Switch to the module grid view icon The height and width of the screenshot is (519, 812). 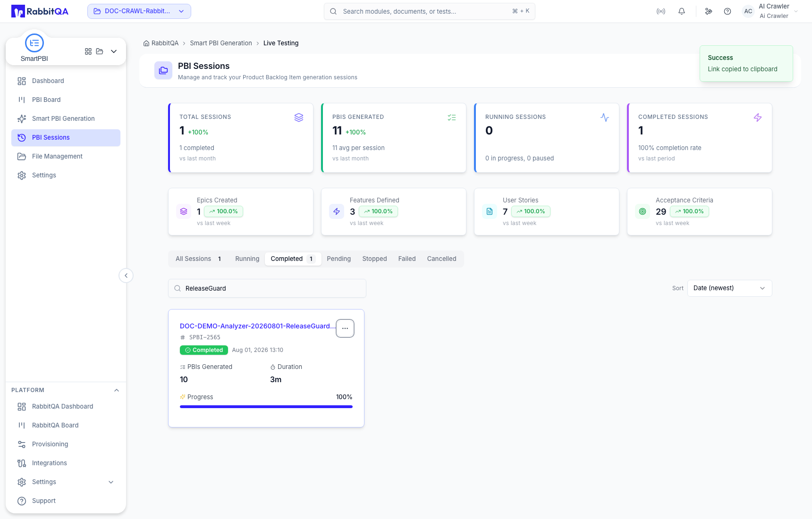click(88, 51)
